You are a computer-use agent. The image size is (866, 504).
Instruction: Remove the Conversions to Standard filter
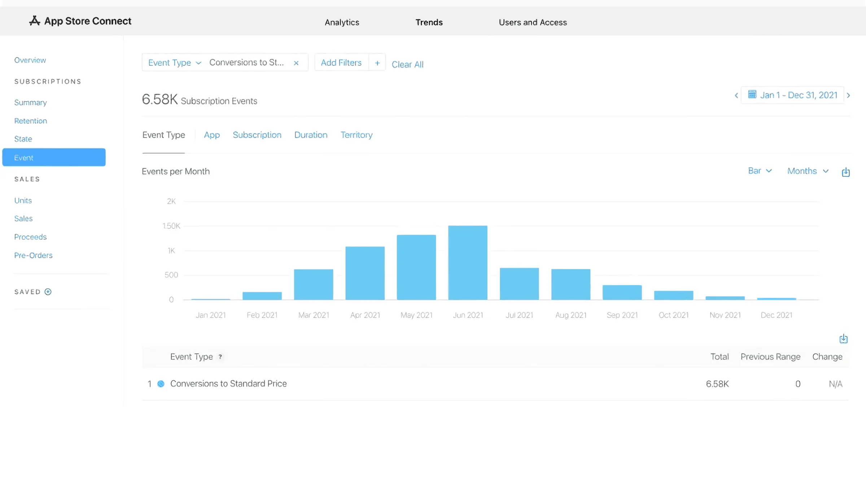296,63
